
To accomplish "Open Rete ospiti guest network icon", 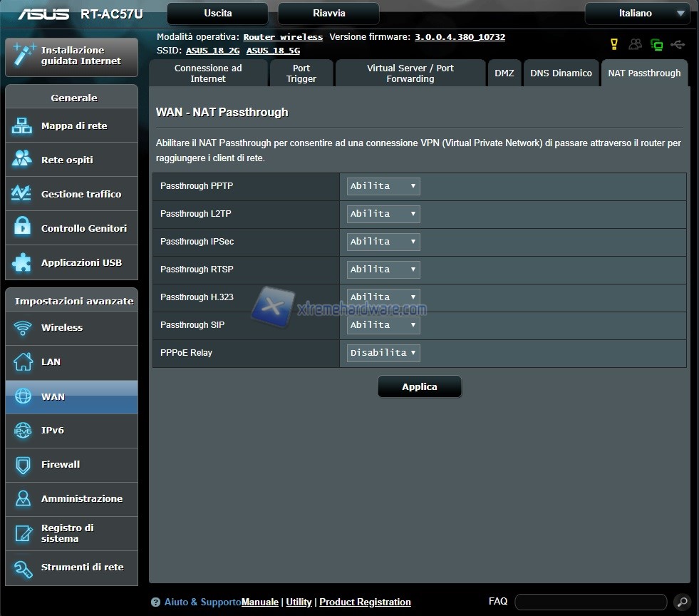I will 22,160.
